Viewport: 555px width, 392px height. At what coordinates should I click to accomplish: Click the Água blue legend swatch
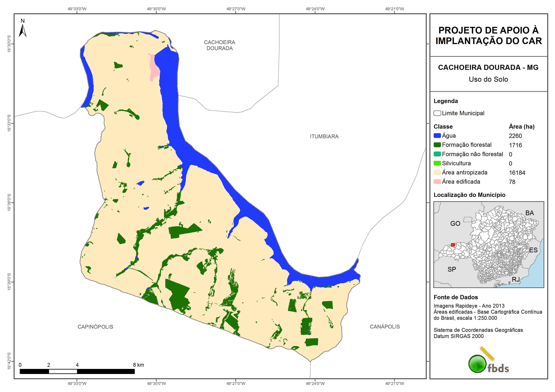pos(437,136)
